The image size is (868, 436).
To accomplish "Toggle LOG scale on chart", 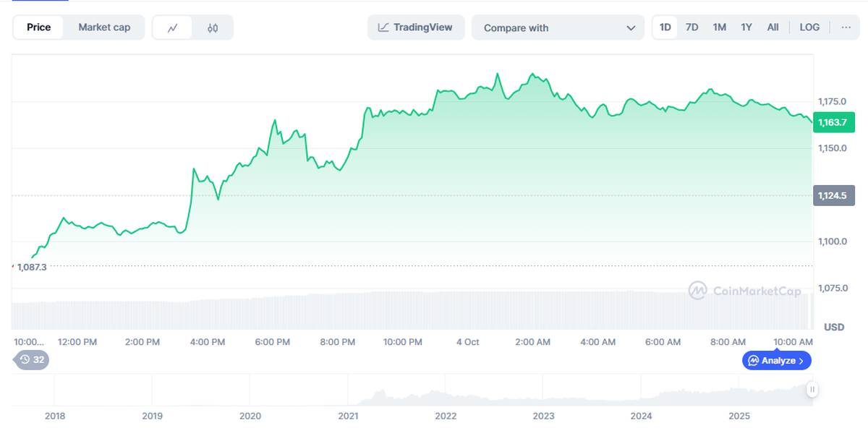I will [809, 27].
